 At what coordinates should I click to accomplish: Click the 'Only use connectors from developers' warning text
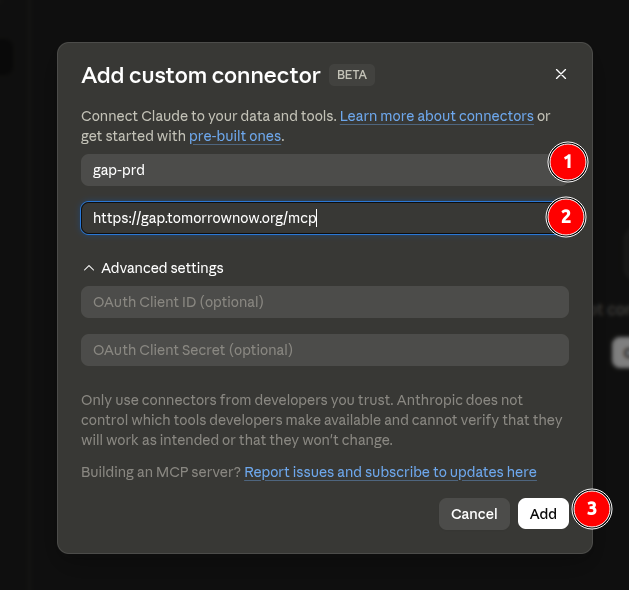point(322,420)
